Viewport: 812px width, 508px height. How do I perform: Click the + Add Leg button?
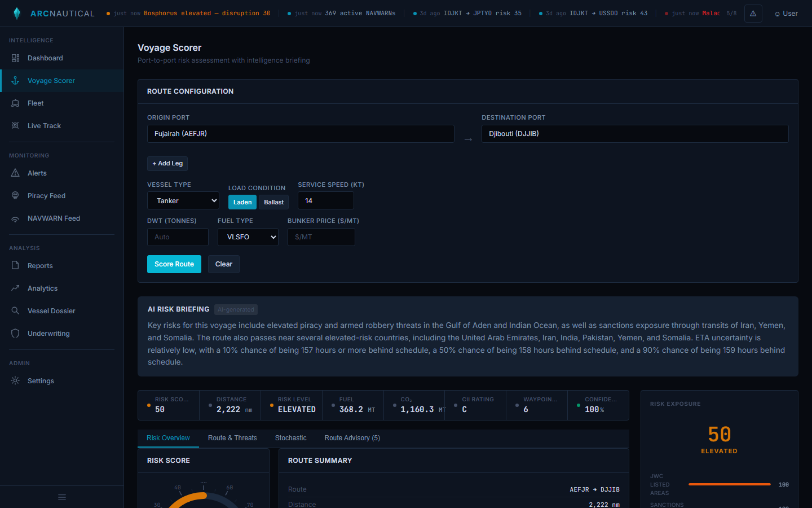point(167,164)
